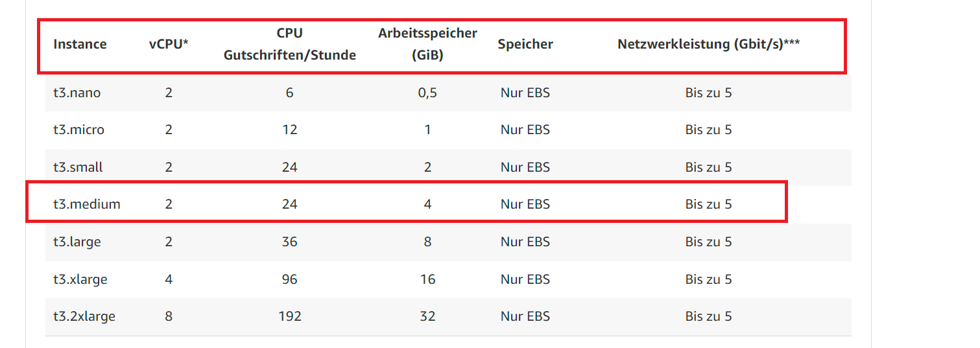This screenshot has width=980, height=348.
Task: Click the "CPU Gutschriften/Stunde" column header
Action: (290, 44)
